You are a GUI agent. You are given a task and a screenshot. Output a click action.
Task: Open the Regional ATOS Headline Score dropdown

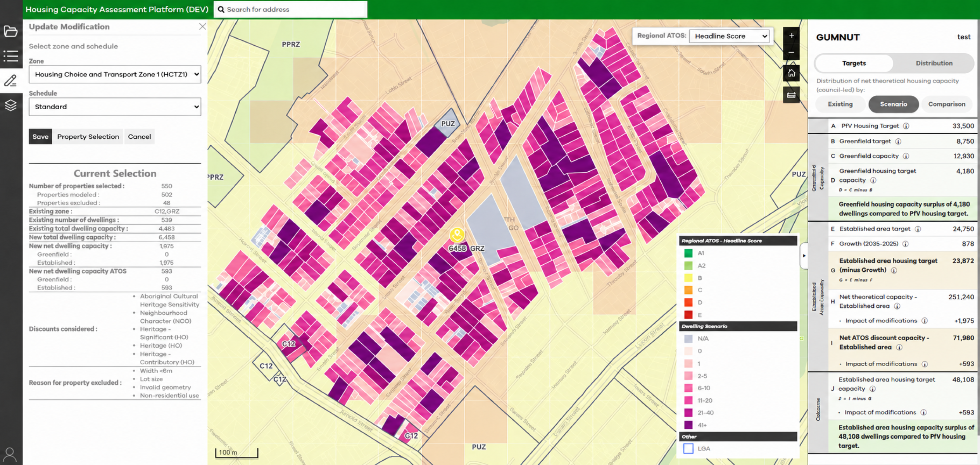pos(729,36)
